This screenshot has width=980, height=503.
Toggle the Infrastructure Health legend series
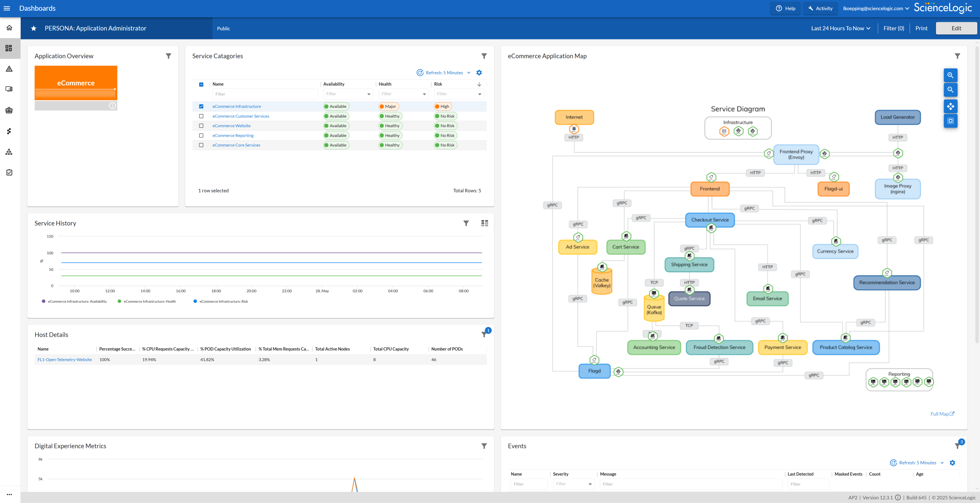pos(147,301)
